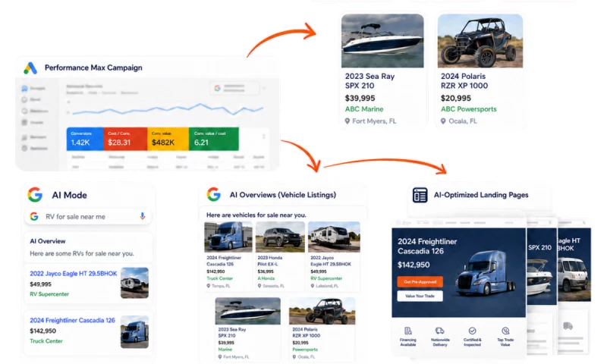The width and height of the screenshot is (607, 364).
Task: Click the Financing Available icon
Action: point(408,331)
